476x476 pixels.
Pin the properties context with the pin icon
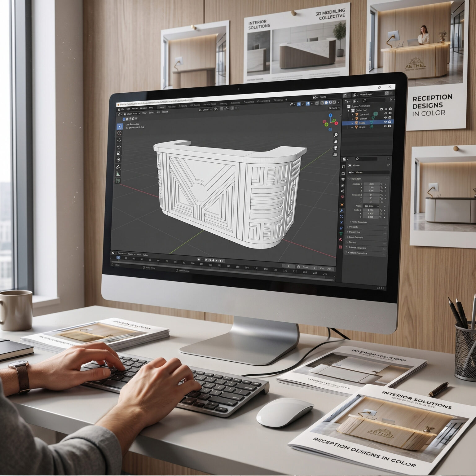click(388, 165)
